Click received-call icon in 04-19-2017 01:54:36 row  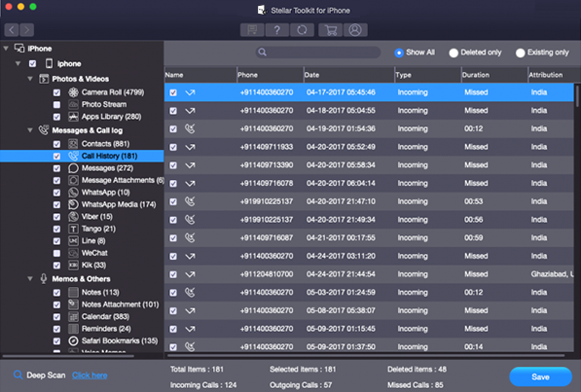[x=190, y=128]
